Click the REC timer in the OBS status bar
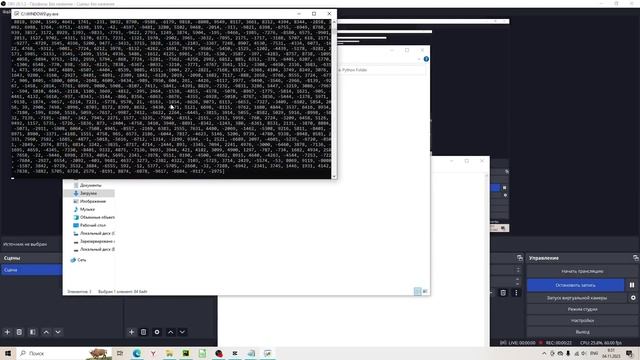The width and height of the screenshot is (640, 360). pos(559,343)
